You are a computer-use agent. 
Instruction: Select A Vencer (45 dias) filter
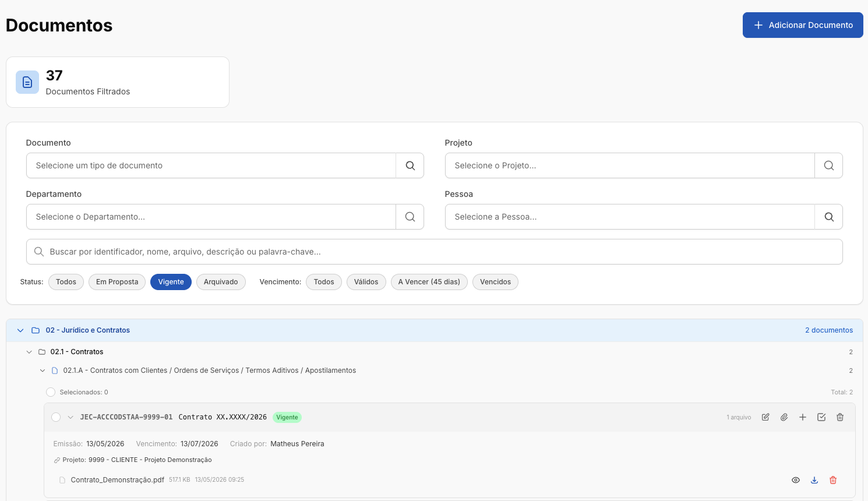click(x=429, y=282)
